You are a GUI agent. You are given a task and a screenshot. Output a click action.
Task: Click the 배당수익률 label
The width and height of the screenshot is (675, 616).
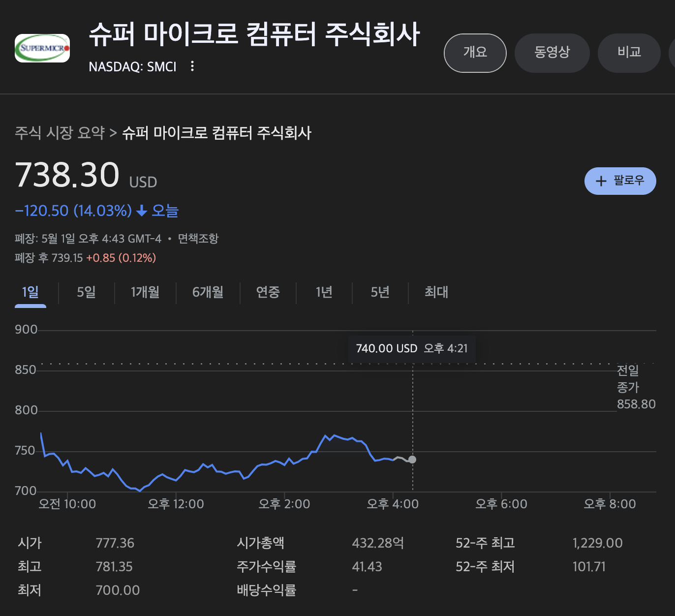coord(266,590)
